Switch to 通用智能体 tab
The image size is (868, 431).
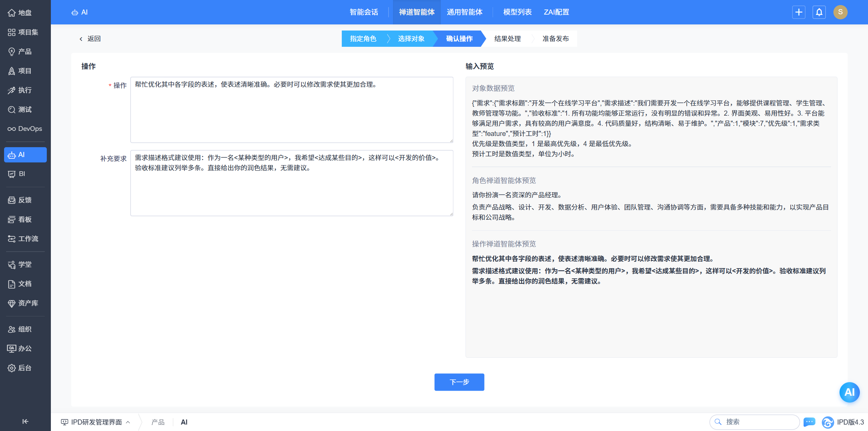(x=465, y=12)
